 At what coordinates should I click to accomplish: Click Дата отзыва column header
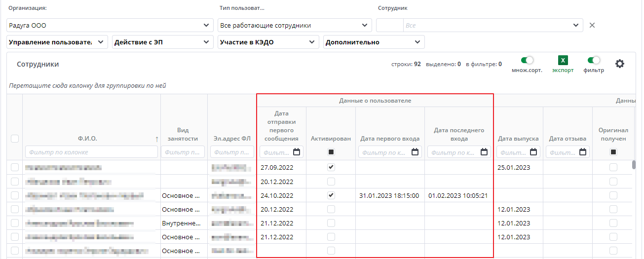coord(568,139)
